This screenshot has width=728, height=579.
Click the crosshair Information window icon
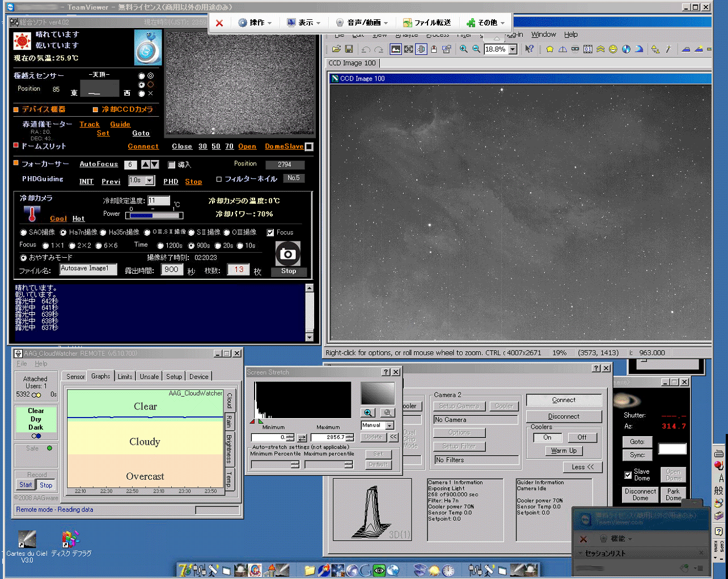(408, 49)
